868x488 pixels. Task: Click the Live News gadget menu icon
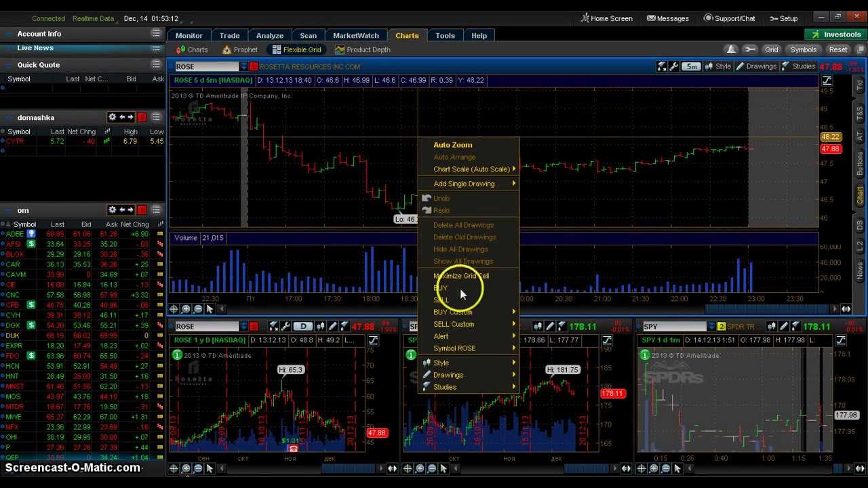[156, 48]
